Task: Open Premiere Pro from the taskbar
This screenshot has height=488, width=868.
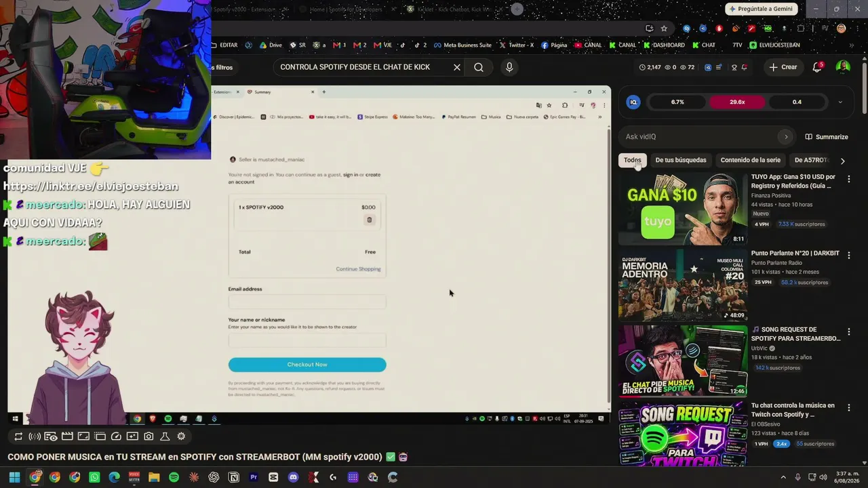Action: 254,477
